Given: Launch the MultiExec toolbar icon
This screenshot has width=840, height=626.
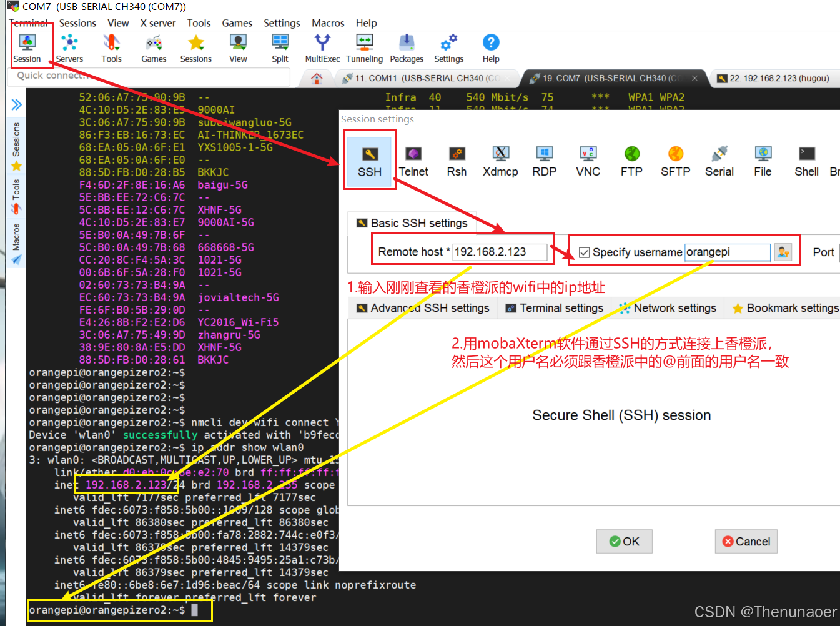Looking at the screenshot, I should point(322,48).
